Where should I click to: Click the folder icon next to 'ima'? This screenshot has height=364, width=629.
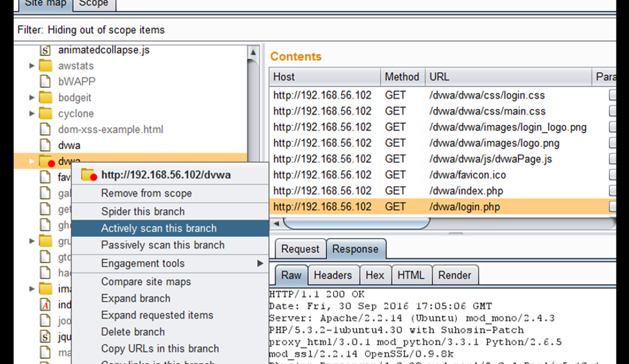coord(46,289)
